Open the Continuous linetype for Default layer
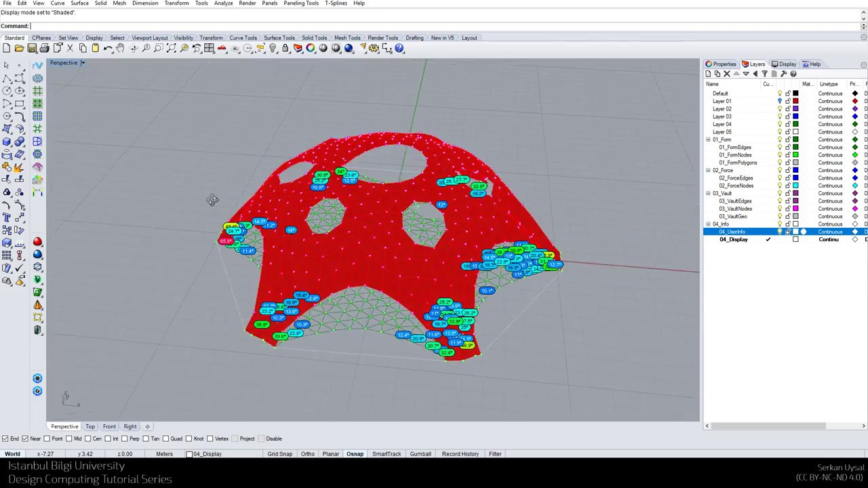868x488 pixels. pyautogui.click(x=830, y=94)
